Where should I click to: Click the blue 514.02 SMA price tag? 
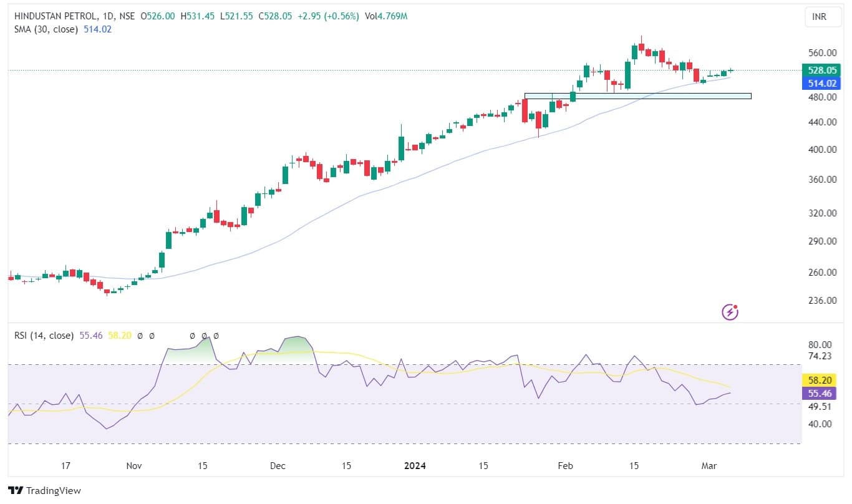click(x=821, y=83)
